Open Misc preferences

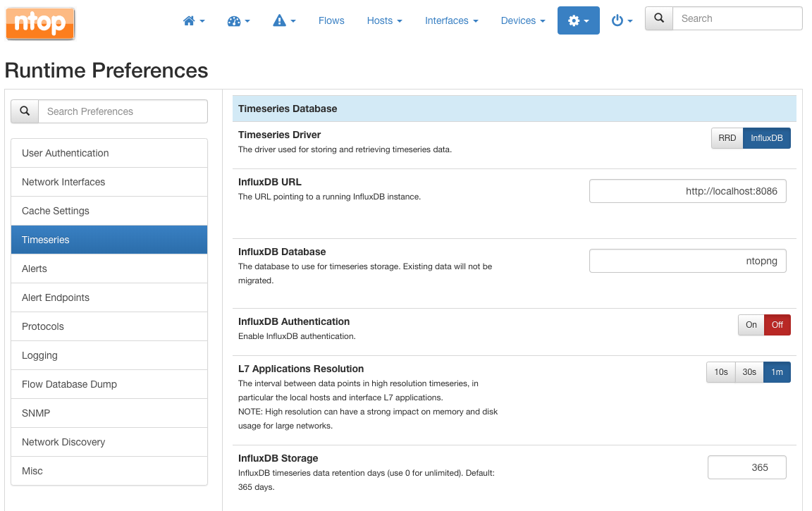tap(109, 471)
